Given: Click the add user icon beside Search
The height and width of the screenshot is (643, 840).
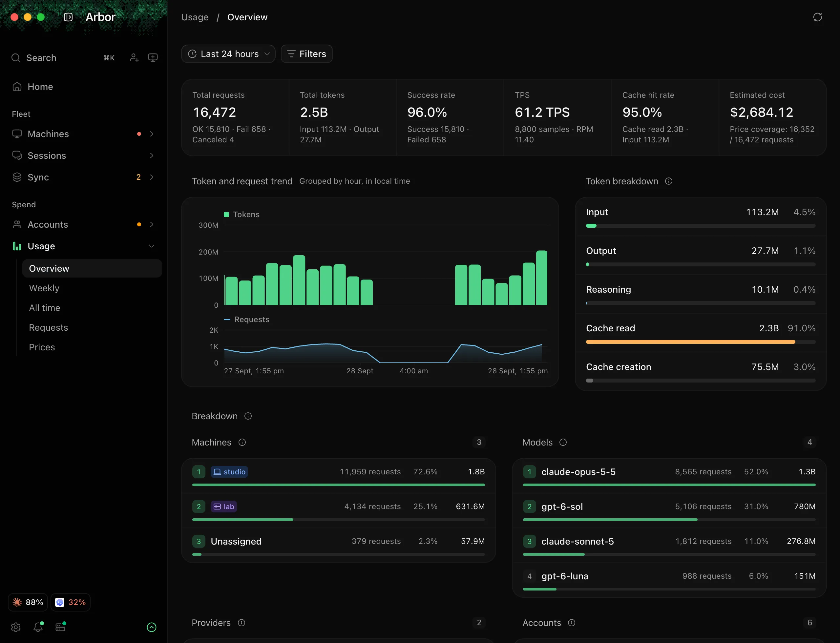Looking at the screenshot, I should [134, 58].
